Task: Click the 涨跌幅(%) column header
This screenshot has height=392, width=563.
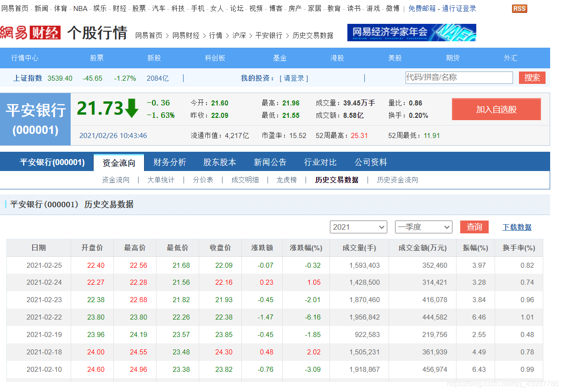Action: point(306,248)
